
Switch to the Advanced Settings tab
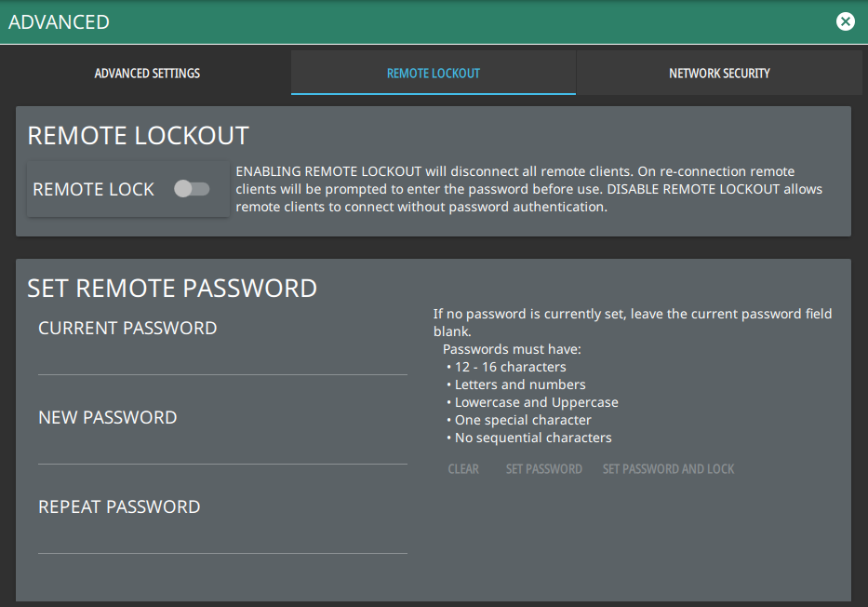147,73
